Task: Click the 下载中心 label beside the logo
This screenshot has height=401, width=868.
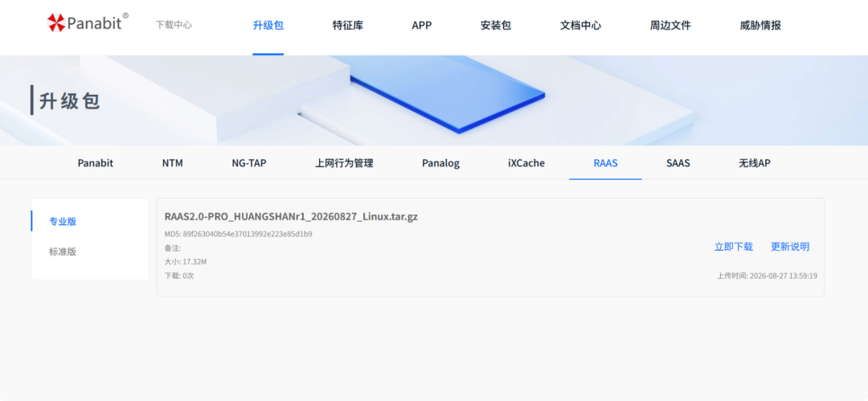Action: [x=174, y=25]
